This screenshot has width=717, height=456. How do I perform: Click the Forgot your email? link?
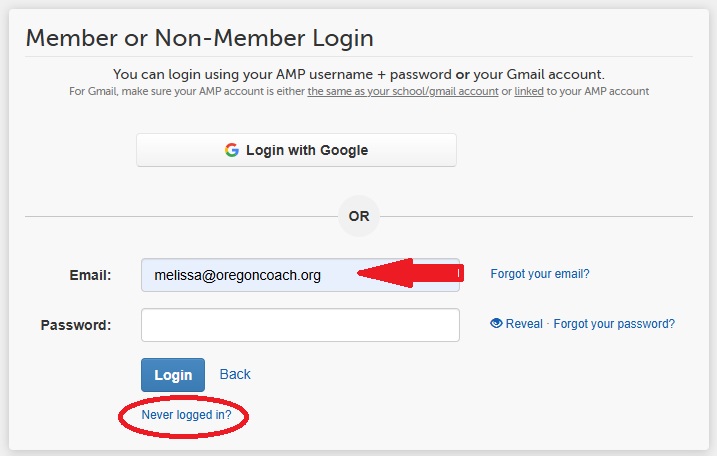pyautogui.click(x=540, y=274)
